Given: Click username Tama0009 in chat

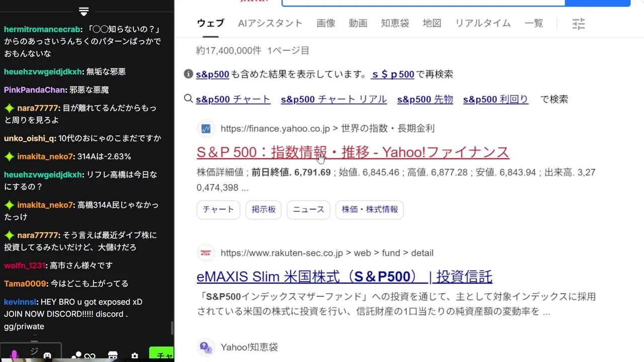Looking at the screenshot, I should [25, 284].
